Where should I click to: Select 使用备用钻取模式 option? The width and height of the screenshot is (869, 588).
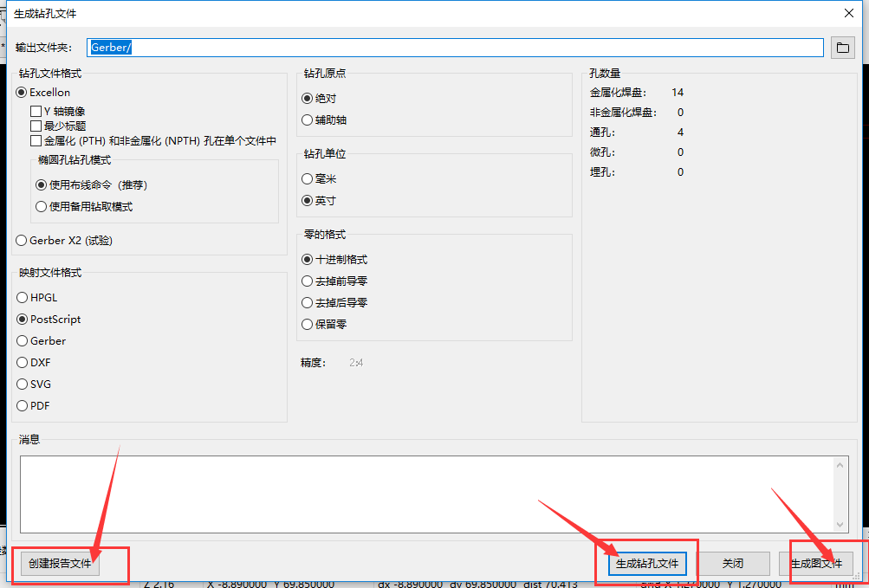tap(84, 207)
